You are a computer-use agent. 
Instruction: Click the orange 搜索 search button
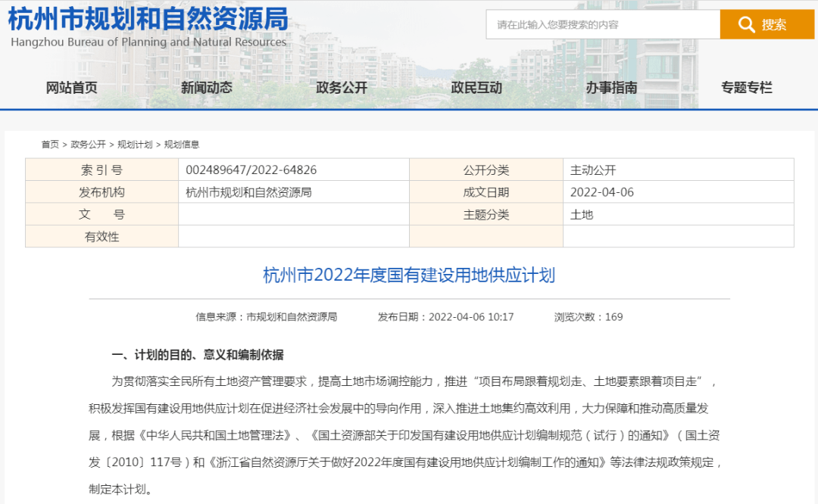coord(766,24)
